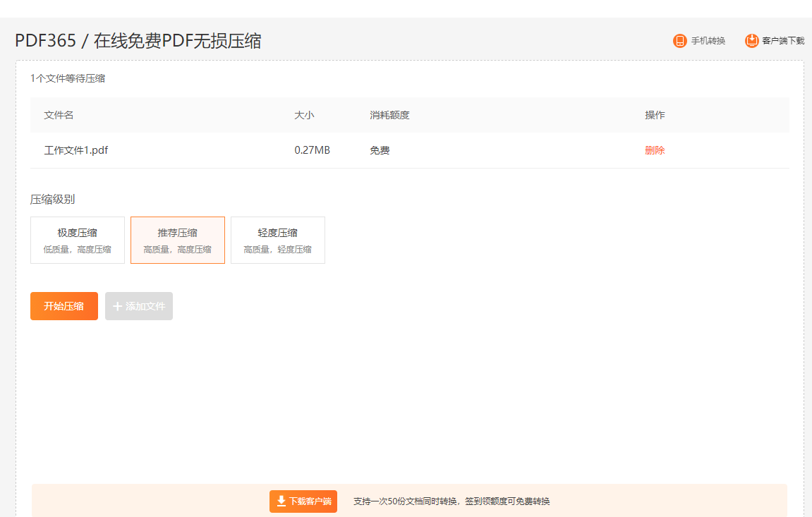Click the 支持一次50份文档 banner text
This screenshot has height=517, width=812.
tap(452, 501)
